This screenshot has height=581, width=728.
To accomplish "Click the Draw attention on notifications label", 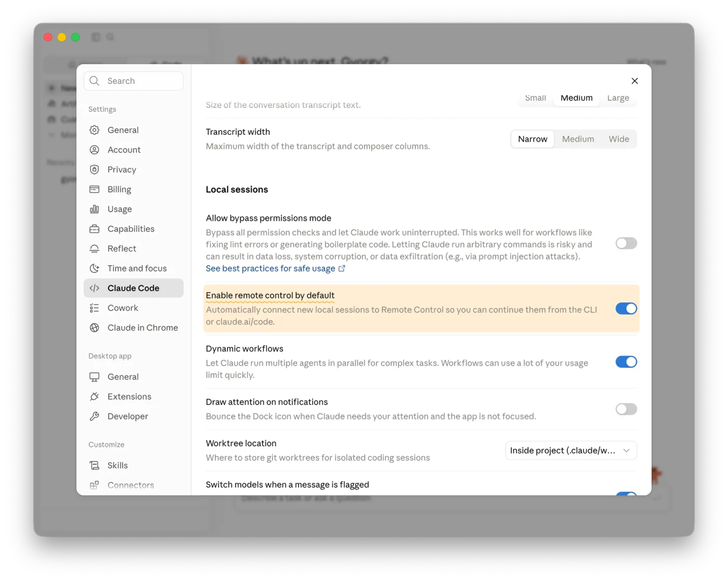I will point(267,402).
